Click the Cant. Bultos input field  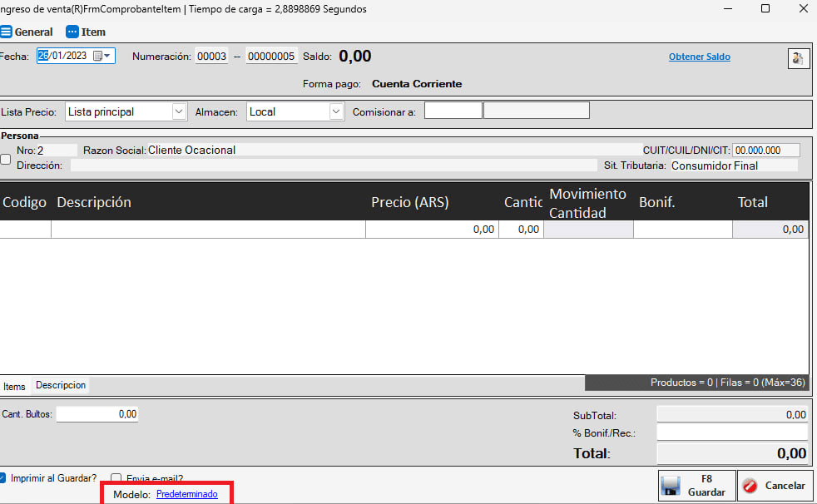[x=97, y=413]
